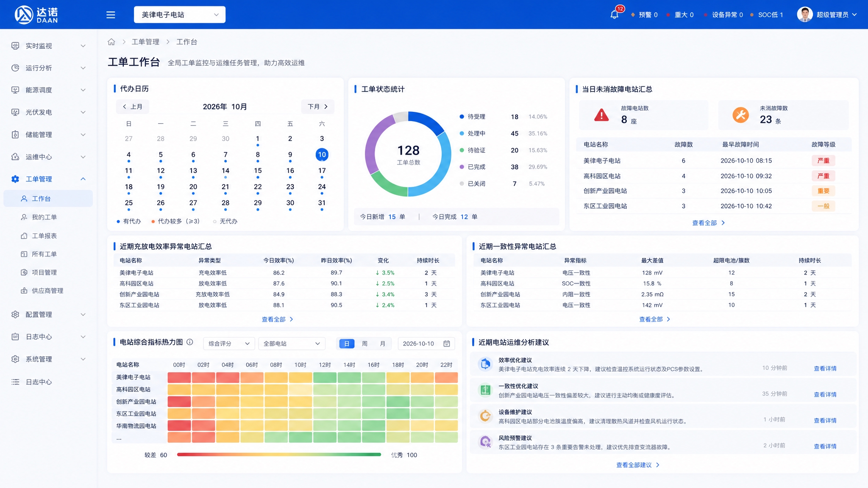Image resolution: width=868 pixels, height=488 pixels.
Task: Open 供应商管理 from the sidebar
Action: [47, 291]
